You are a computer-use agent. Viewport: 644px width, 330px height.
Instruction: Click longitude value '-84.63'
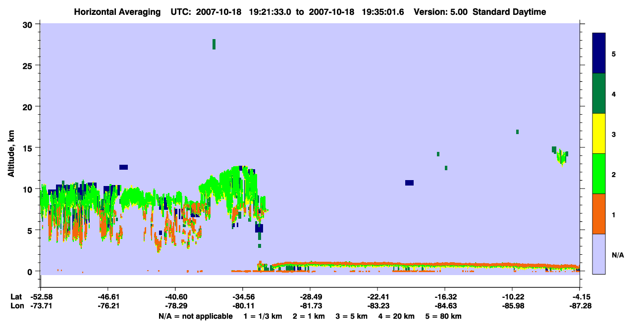(x=445, y=306)
